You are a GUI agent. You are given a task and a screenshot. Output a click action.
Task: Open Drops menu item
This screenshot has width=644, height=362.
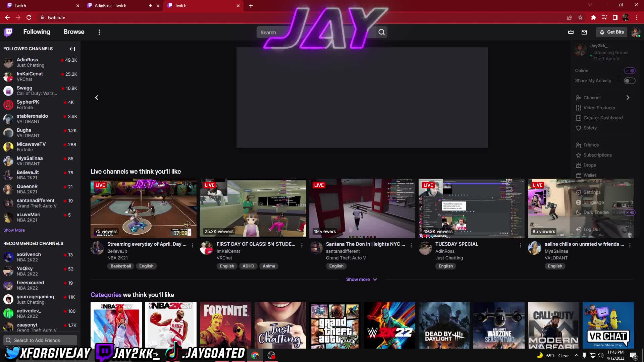click(586, 165)
